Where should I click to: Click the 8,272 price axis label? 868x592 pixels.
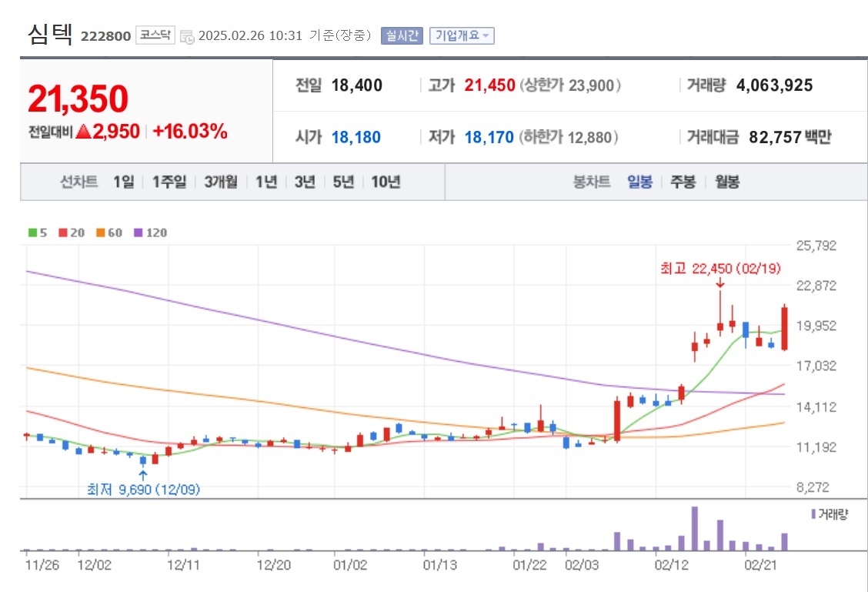(813, 487)
